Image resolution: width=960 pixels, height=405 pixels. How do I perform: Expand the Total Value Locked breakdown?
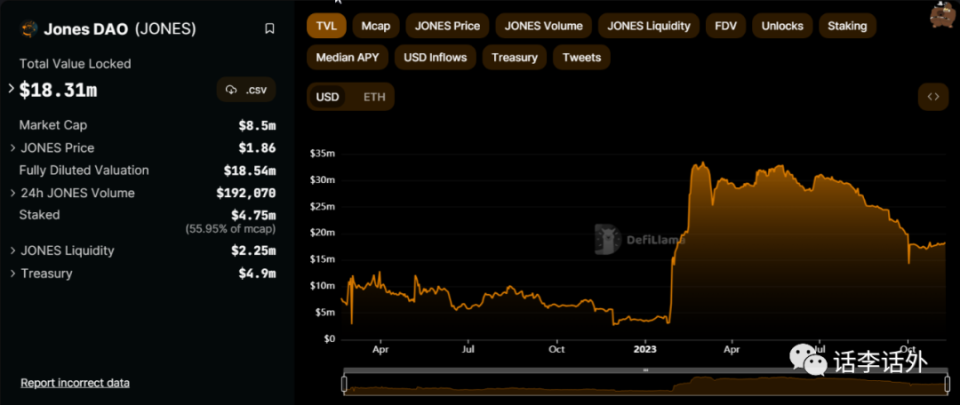point(12,89)
